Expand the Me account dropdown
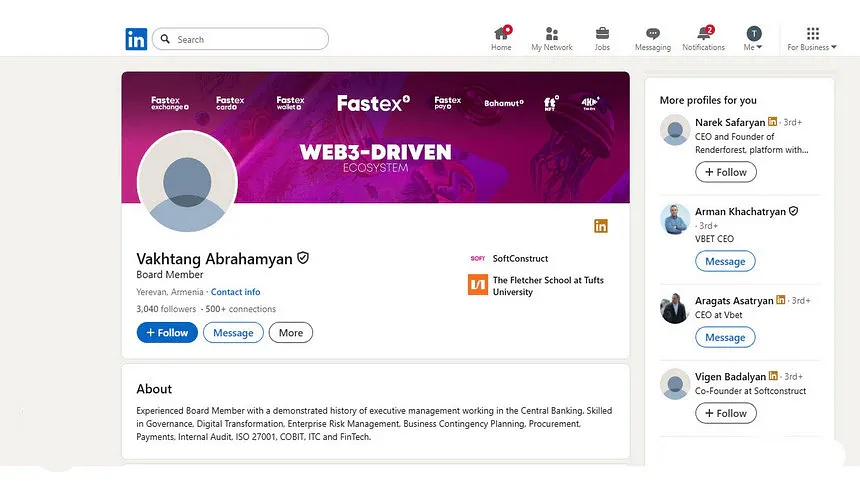Viewport: 860px width, 484px height. (754, 38)
